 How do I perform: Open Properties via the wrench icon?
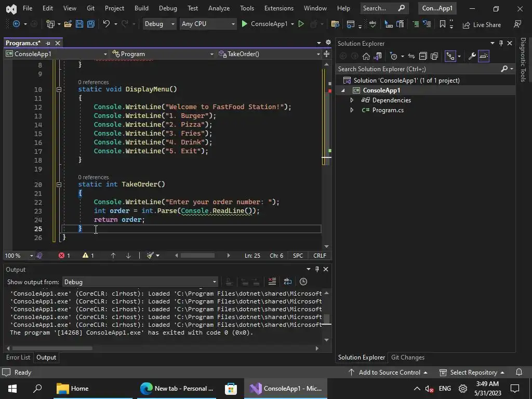(472, 56)
